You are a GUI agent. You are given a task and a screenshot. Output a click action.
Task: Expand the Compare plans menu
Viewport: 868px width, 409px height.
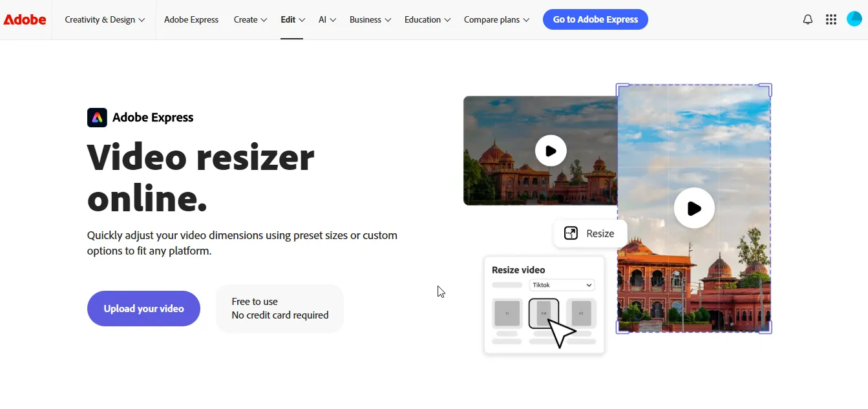pos(496,19)
